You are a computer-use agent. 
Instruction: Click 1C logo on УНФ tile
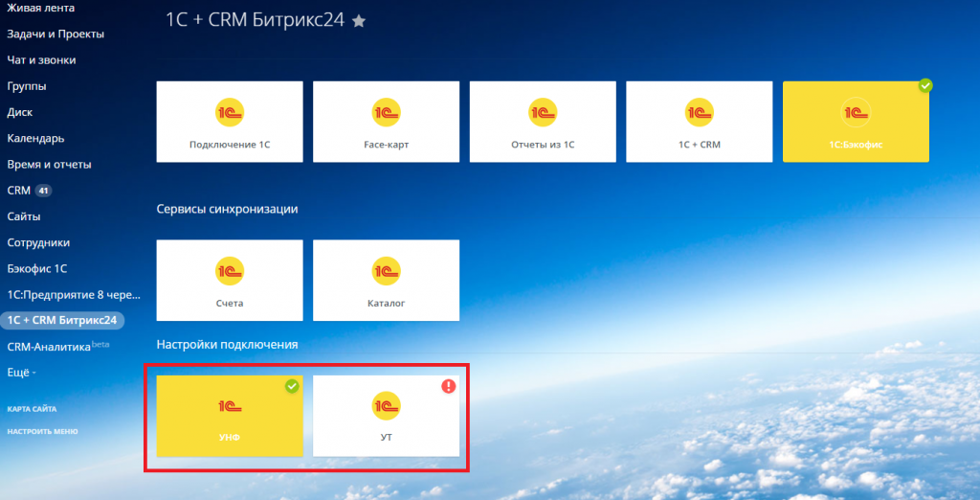(230, 406)
